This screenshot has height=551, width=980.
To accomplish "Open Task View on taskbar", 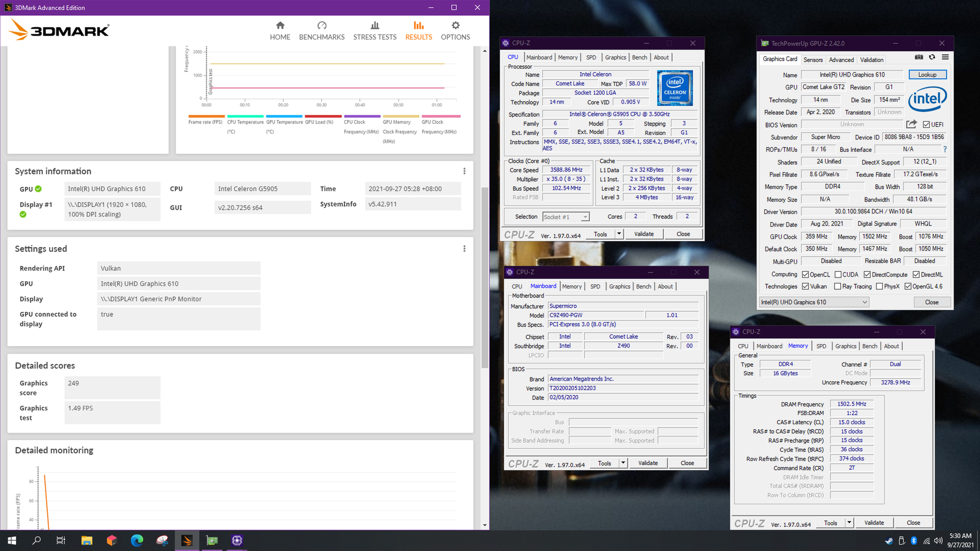I will 61,540.
